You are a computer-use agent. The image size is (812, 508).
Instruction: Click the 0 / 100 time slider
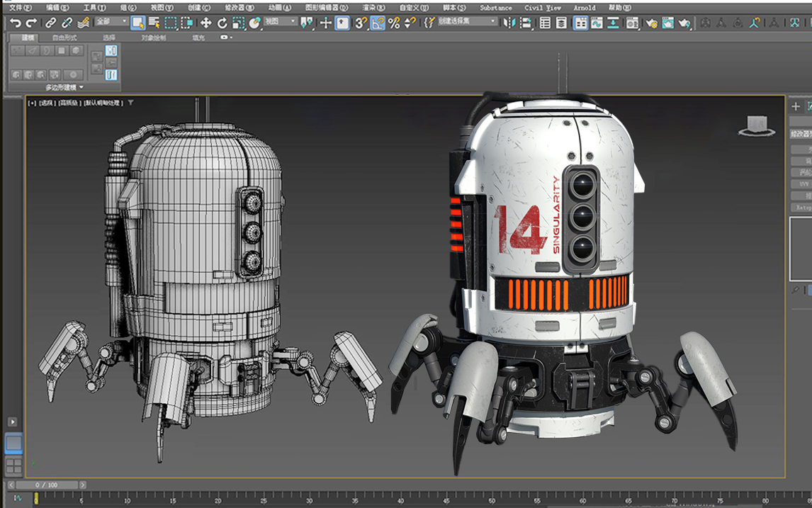[47, 485]
